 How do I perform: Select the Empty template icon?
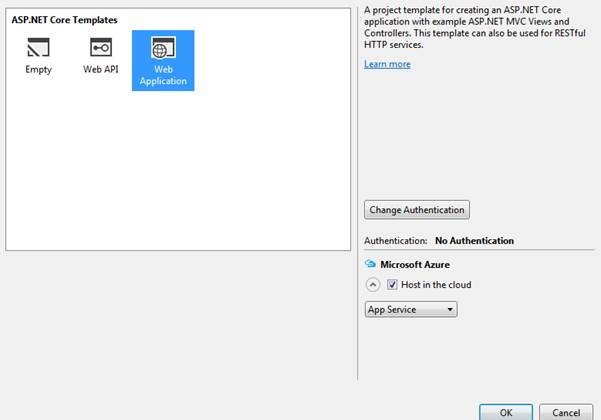pyautogui.click(x=38, y=48)
